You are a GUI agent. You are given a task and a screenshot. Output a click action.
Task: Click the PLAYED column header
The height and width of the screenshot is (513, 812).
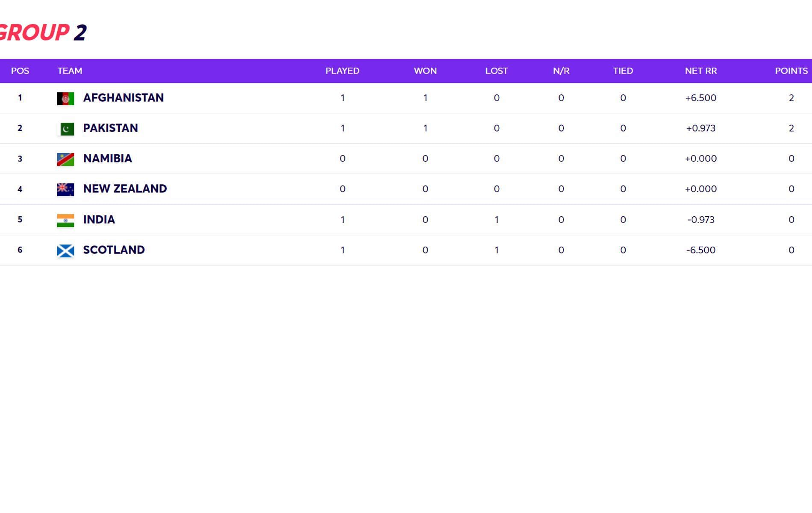(342, 71)
